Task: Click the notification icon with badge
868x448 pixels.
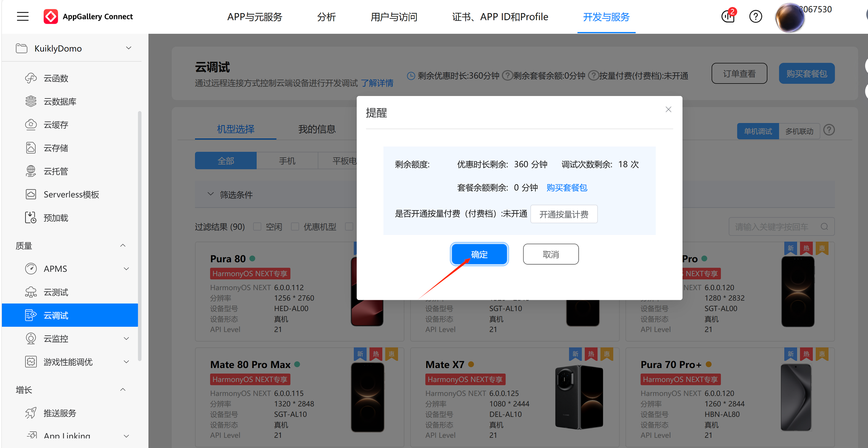Action: [728, 17]
